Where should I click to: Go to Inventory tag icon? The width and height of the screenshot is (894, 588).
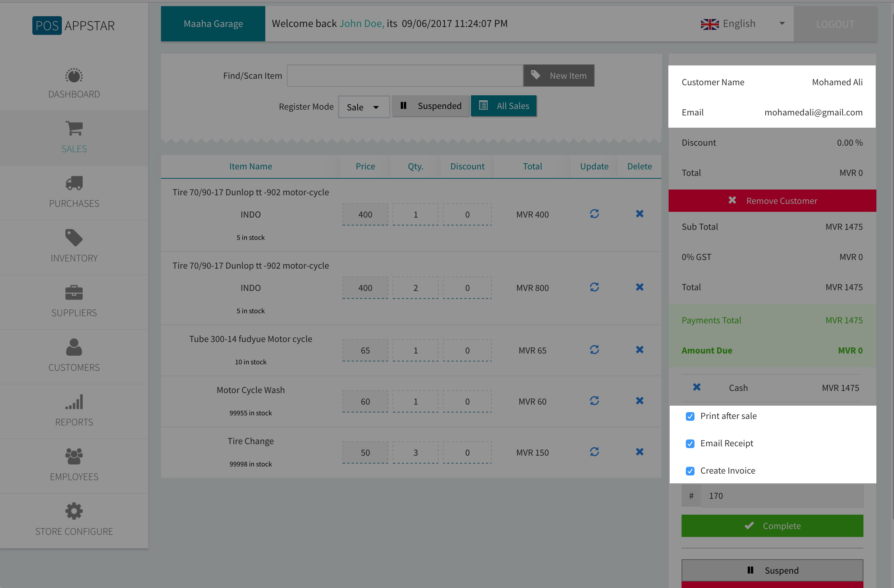[x=74, y=238]
